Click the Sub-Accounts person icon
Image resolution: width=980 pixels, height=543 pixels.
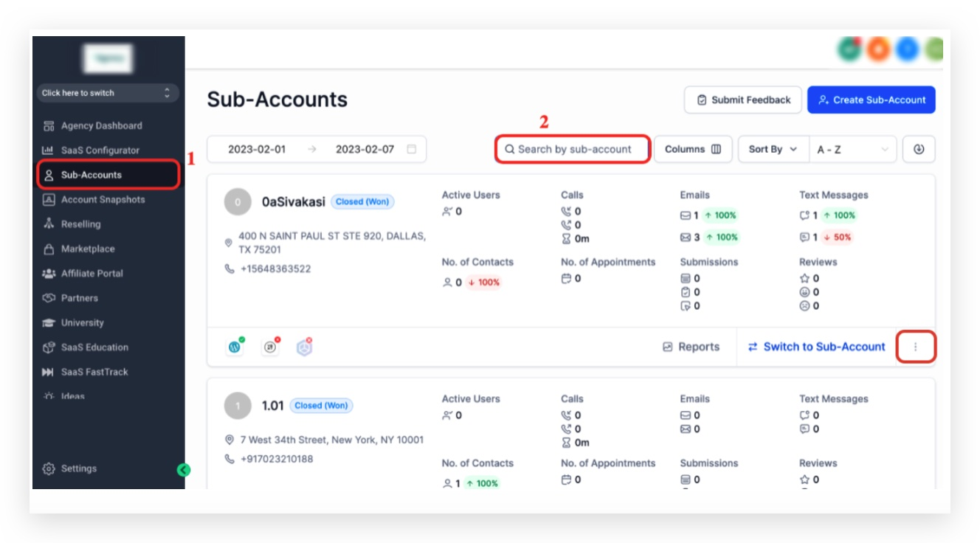[x=49, y=175]
